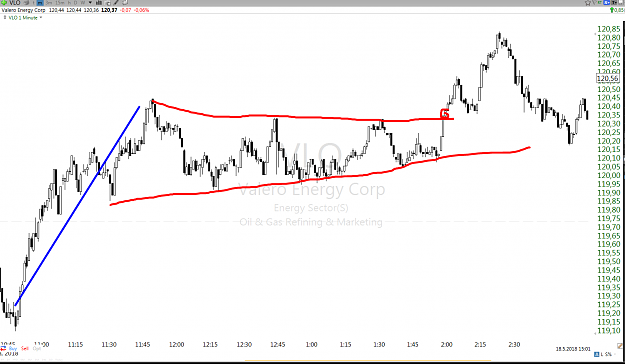Switch chart to daily (D) interval
This screenshot has height=364, width=625.
coord(75,3)
